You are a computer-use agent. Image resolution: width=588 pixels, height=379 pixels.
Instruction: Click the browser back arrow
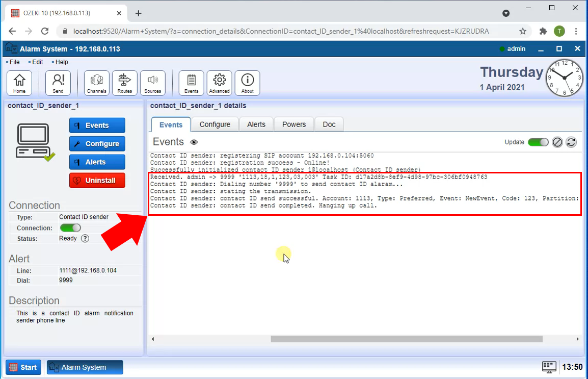click(x=12, y=31)
